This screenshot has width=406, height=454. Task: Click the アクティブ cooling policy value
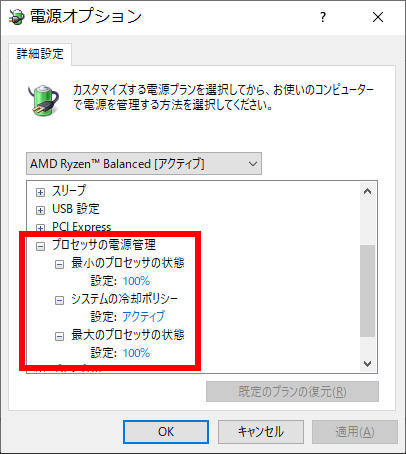pyautogui.click(x=144, y=316)
